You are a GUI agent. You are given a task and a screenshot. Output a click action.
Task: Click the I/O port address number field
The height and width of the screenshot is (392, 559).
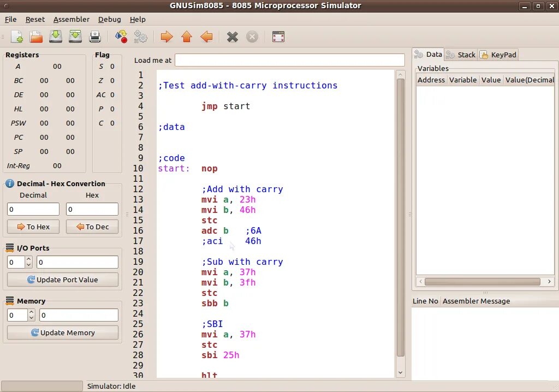coord(16,262)
